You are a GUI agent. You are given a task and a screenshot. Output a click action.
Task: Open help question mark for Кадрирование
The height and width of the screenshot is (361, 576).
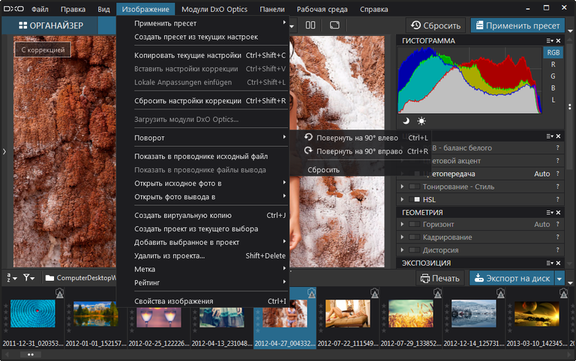pyautogui.click(x=558, y=237)
